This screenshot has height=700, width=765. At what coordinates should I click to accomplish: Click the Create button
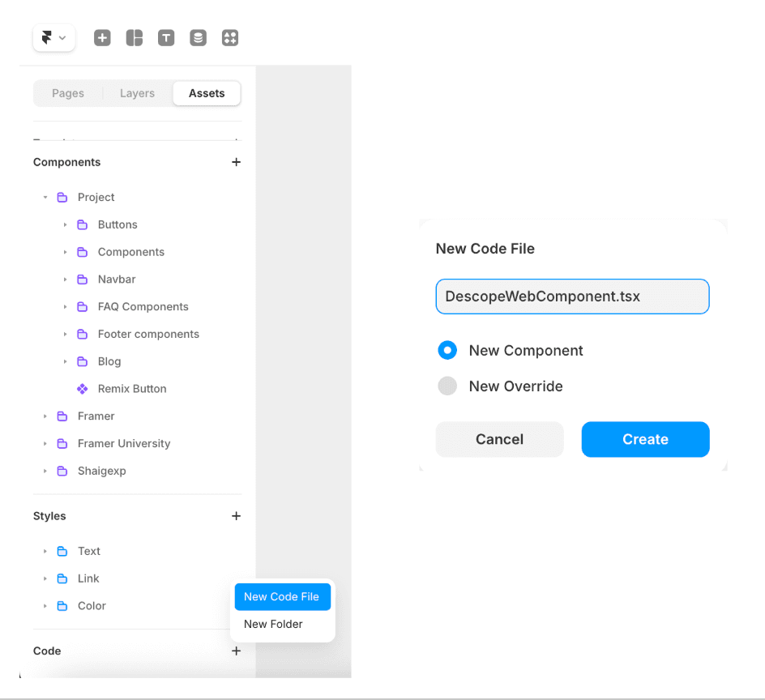coord(645,439)
